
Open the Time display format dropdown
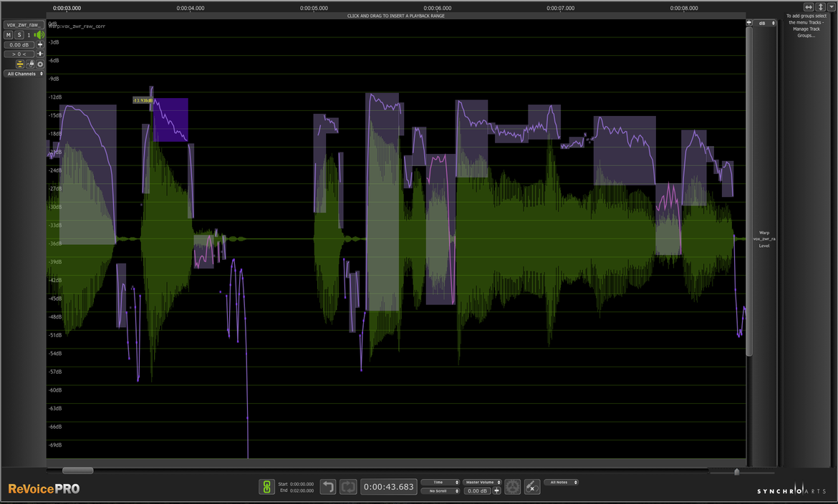click(x=440, y=482)
